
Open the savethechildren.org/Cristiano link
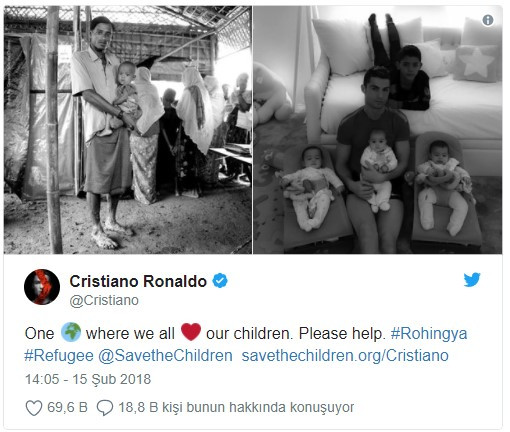pyautogui.click(x=345, y=355)
